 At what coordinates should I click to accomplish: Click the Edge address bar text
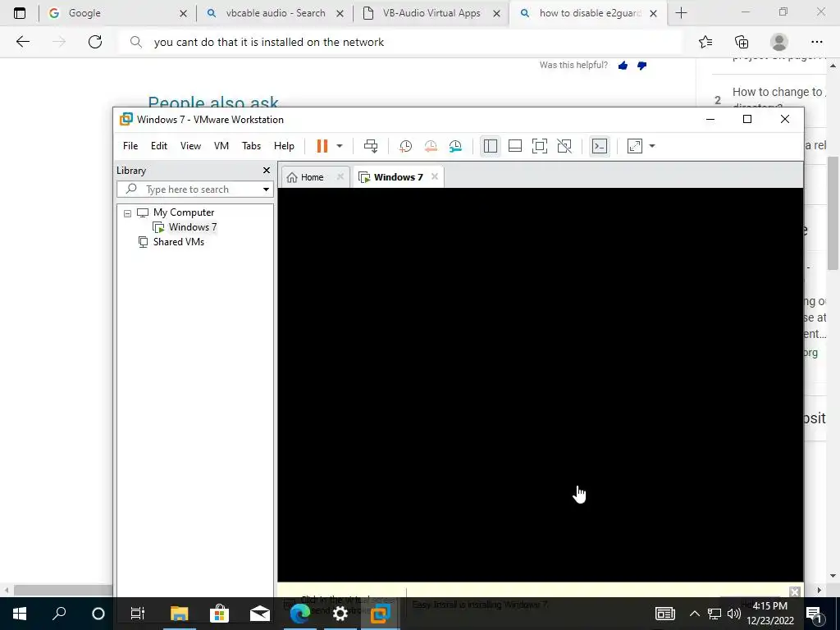click(x=269, y=42)
